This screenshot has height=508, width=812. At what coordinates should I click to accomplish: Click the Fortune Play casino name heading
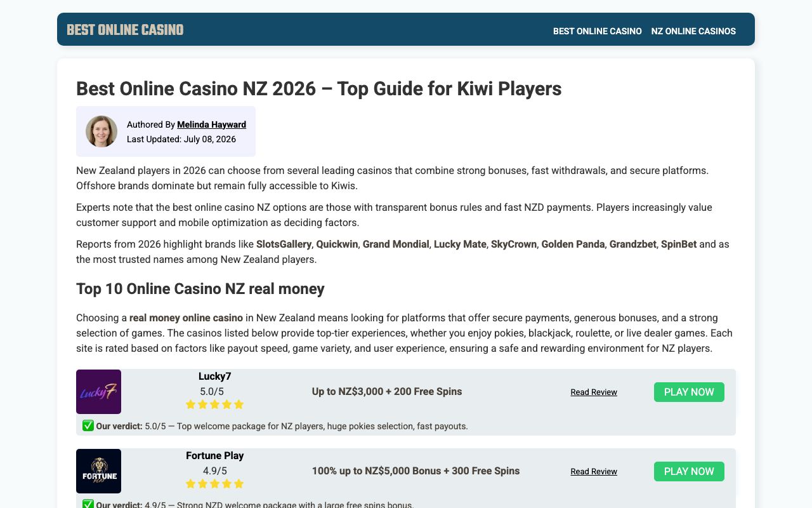click(214, 455)
